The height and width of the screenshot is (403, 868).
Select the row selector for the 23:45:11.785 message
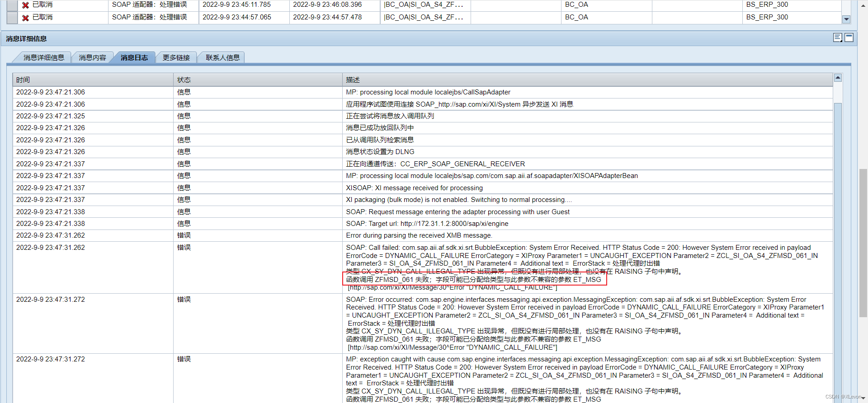[12, 5]
